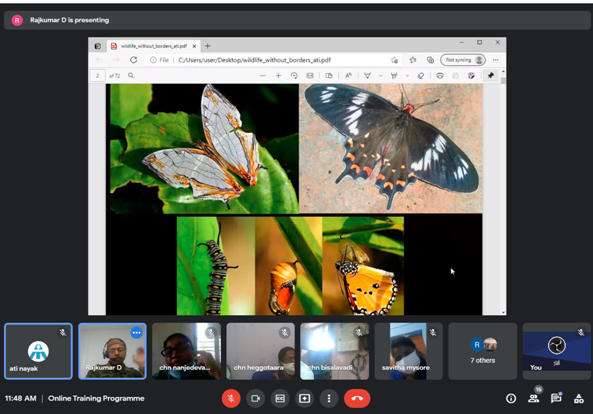Click the PDF Fit to width icon
This screenshot has width=593, height=414.
click(310, 76)
